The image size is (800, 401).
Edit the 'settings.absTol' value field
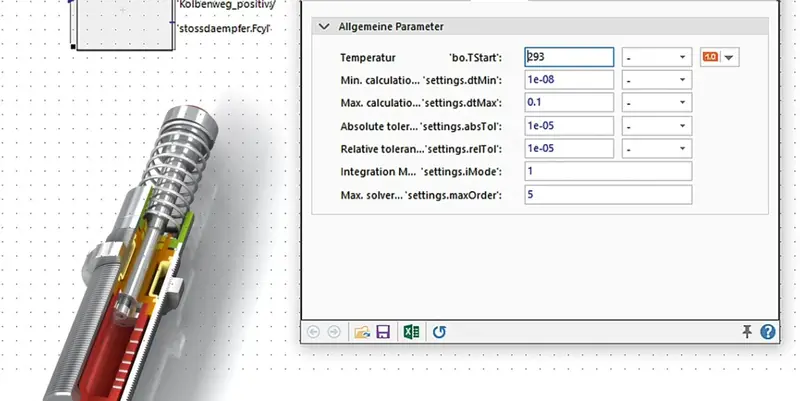point(569,126)
